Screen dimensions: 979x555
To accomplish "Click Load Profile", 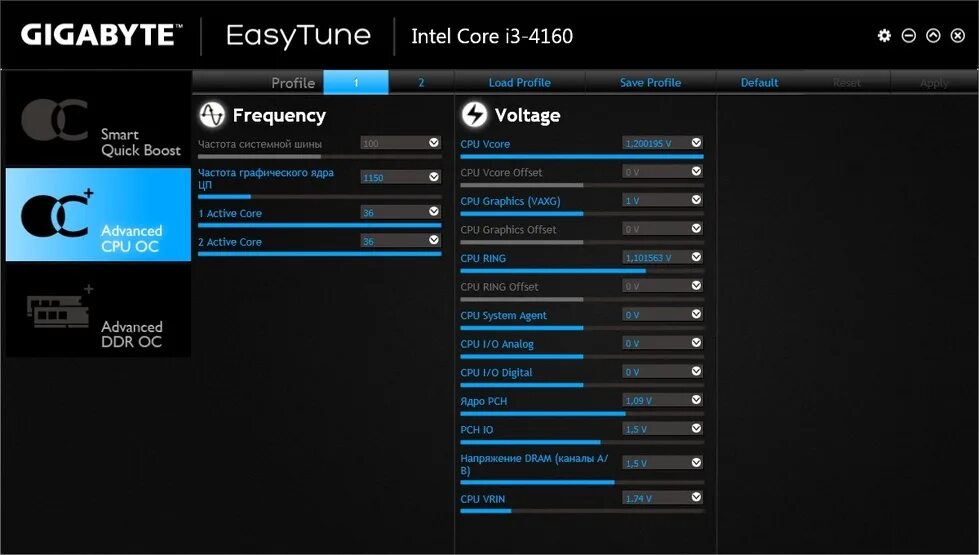I will 519,82.
